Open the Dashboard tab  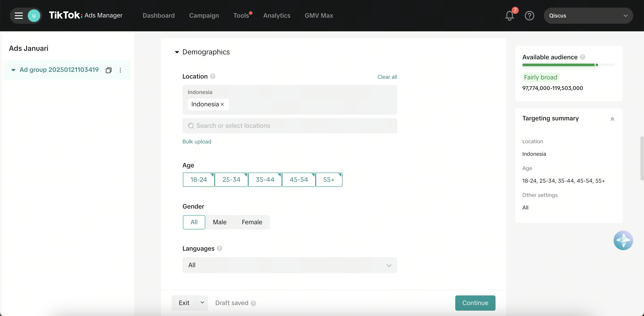coord(159,15)
